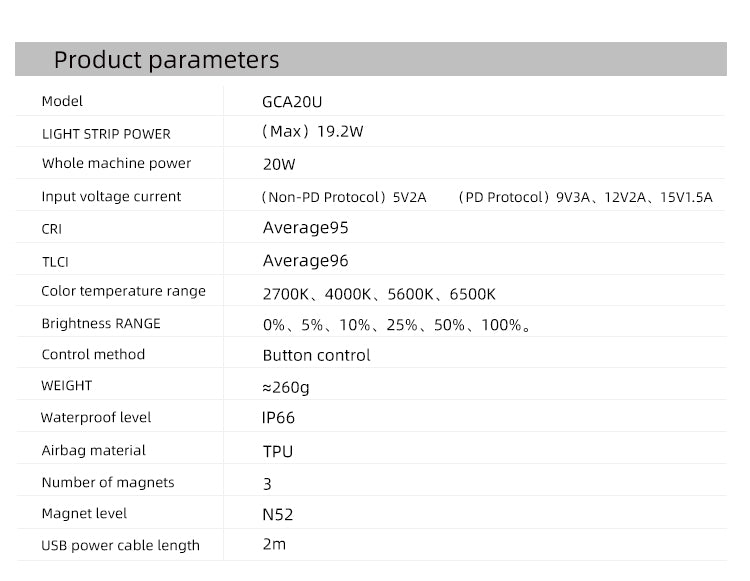Click the LIGHT STRIP POWER label
This screenshot has height=581, width=750.
tap(106, 133)
